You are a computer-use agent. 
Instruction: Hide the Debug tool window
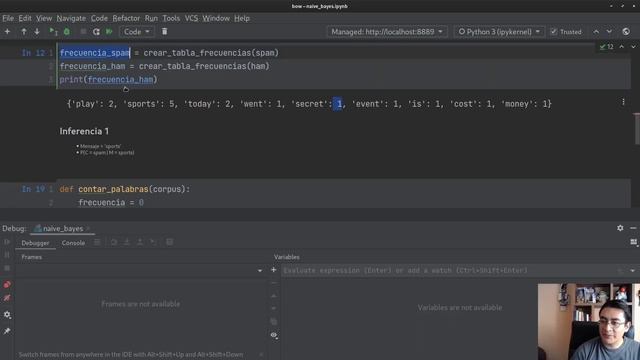coord(633,228)
